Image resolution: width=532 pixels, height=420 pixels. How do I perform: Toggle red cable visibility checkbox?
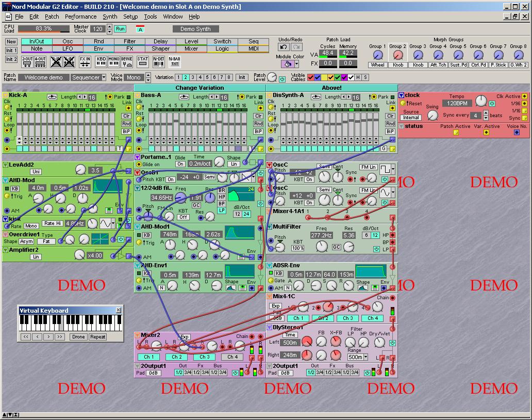(x=310, y=77)
